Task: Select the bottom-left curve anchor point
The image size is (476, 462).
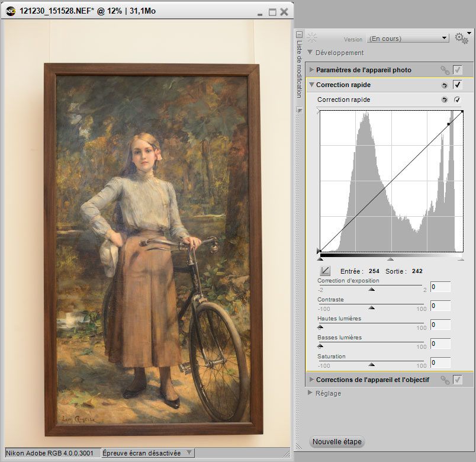Action: [x=320, y=251]
